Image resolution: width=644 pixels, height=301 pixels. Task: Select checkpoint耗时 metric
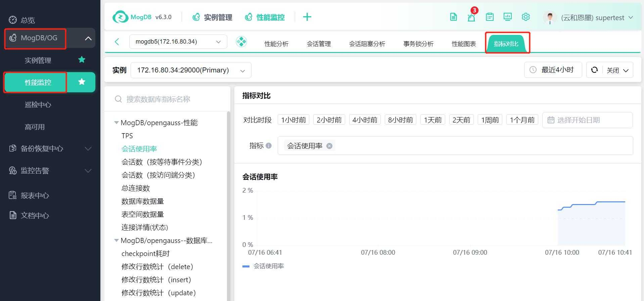coord(145,253)
